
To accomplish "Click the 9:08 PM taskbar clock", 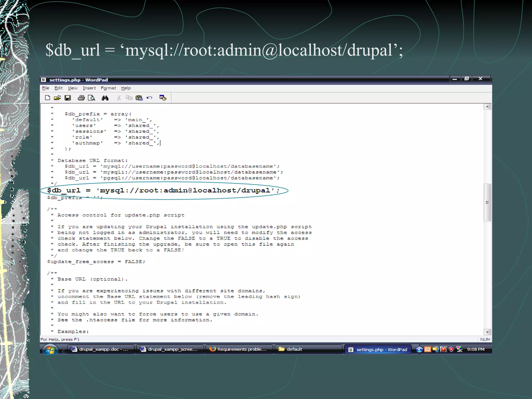I will point(476,349).
